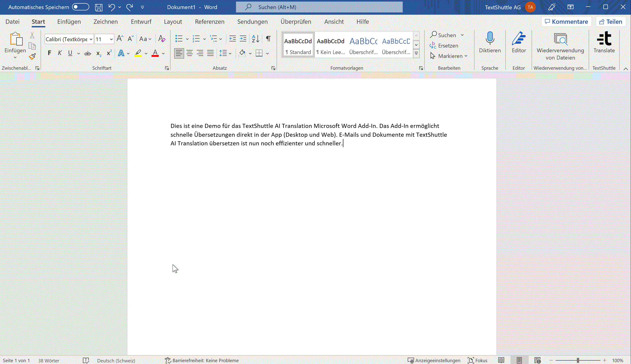Open Absatz dialog launcher

pos(273,68)
